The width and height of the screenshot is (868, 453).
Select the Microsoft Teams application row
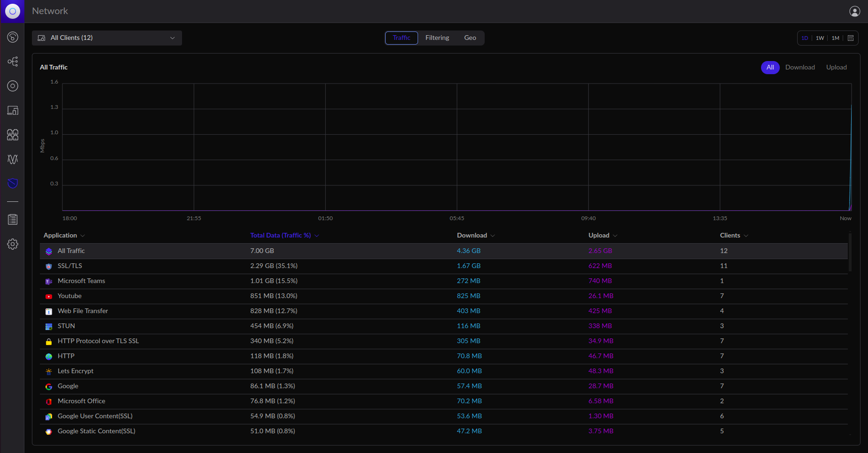(x=81, y=281)
